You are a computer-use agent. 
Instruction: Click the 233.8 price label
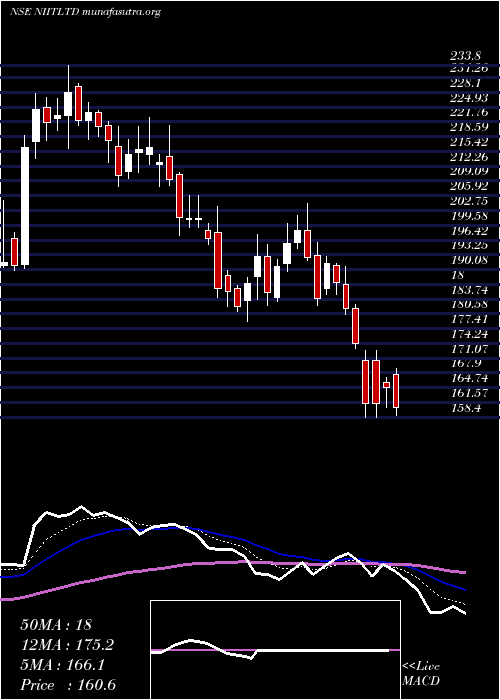coord(465,56)
